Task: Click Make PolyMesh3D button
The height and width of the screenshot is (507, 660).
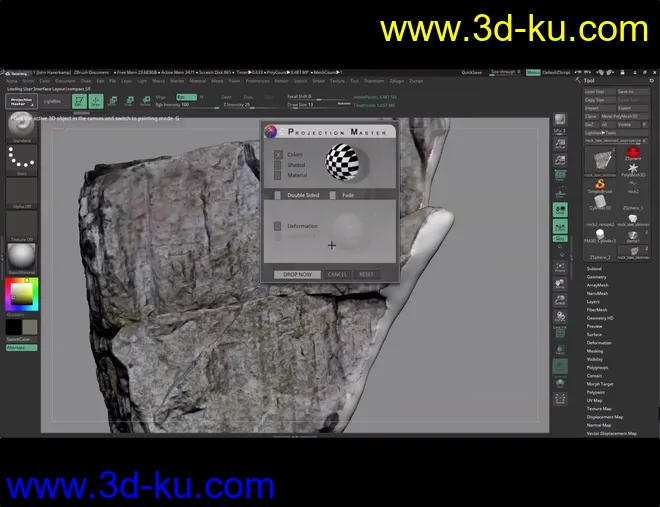Action: pyautogui.click(x=624, y=117)
